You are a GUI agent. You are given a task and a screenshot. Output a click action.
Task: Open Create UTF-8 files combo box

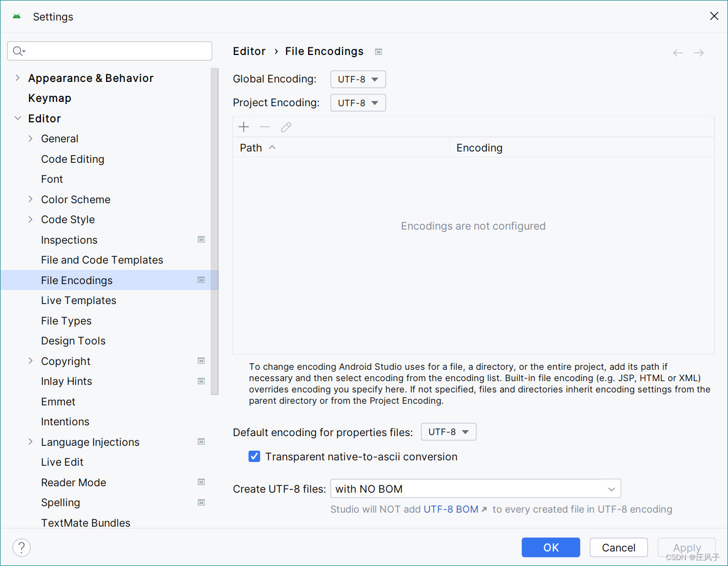[x=475, y=489]
